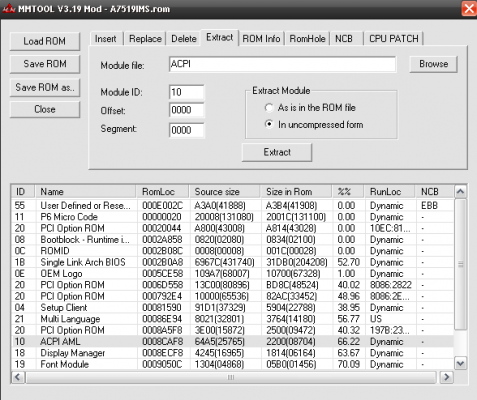Select the 'ACPI AML' row

[x=233, y=342]
